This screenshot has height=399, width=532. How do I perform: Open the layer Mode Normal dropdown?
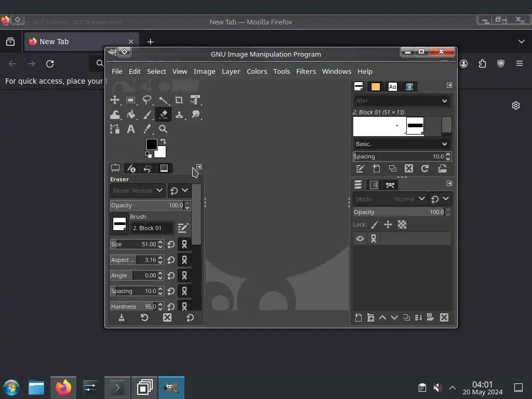coord(390,199)
